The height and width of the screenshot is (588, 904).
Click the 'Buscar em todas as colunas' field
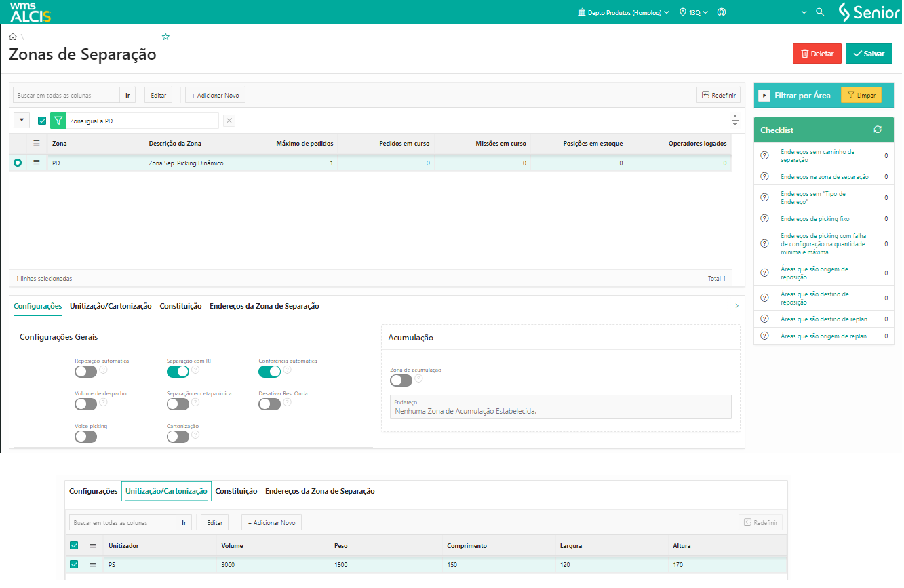point(66,96)
